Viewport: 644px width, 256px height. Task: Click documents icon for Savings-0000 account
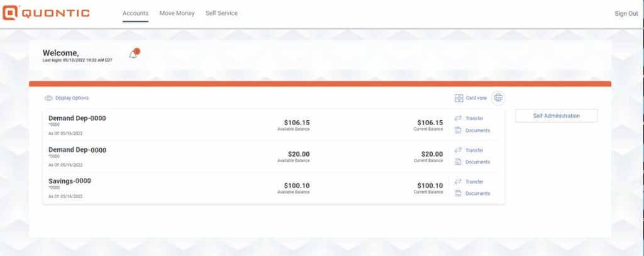coord(458,193)
